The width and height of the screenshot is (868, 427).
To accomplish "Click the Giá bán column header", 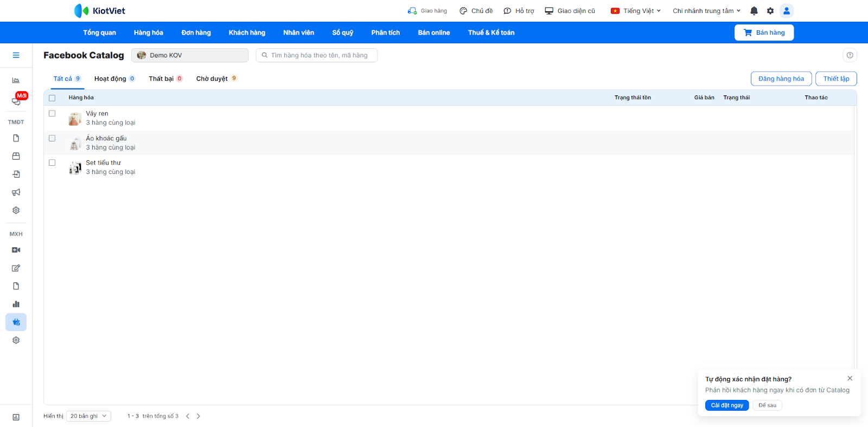I will 704,98.
